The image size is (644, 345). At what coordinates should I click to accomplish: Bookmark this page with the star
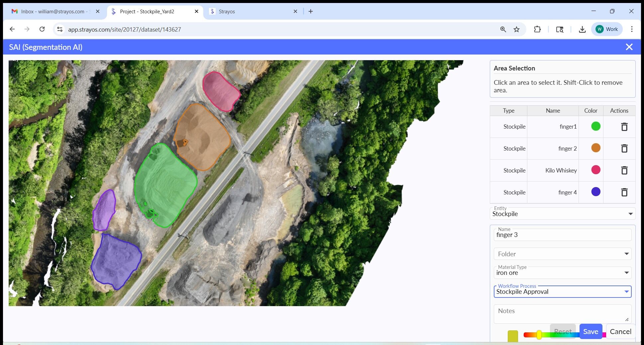(x=516, y=29)
